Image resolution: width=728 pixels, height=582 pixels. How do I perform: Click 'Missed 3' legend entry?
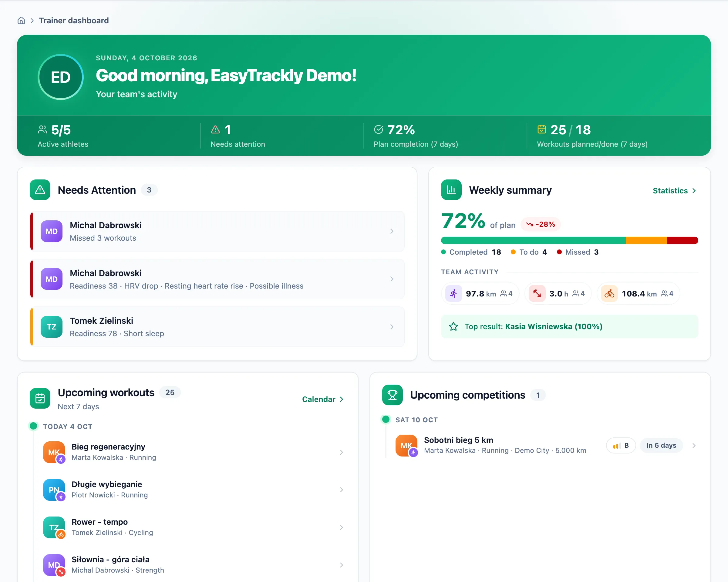578,252
